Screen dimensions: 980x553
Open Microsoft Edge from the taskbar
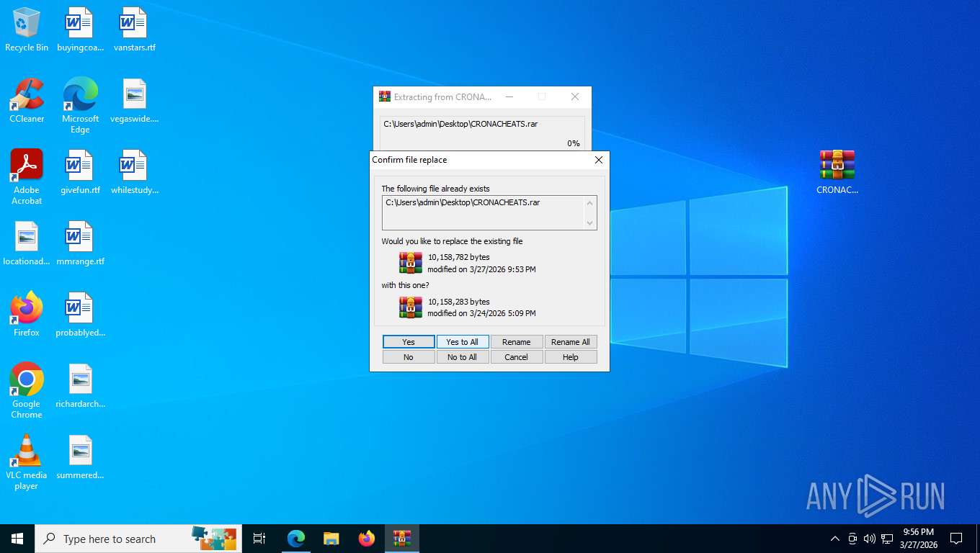click(296, 539)
